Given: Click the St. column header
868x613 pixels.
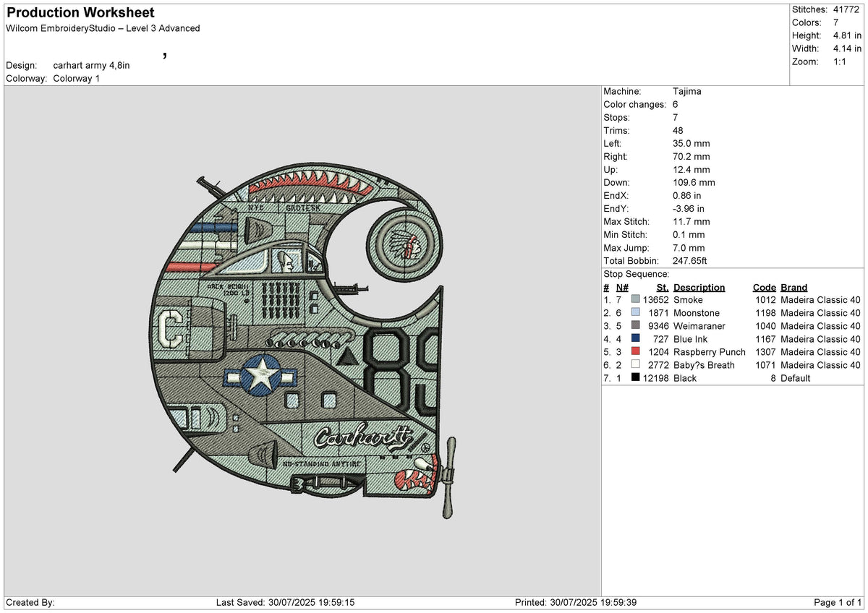Looking at the screenshot, I should pos(663,287).
